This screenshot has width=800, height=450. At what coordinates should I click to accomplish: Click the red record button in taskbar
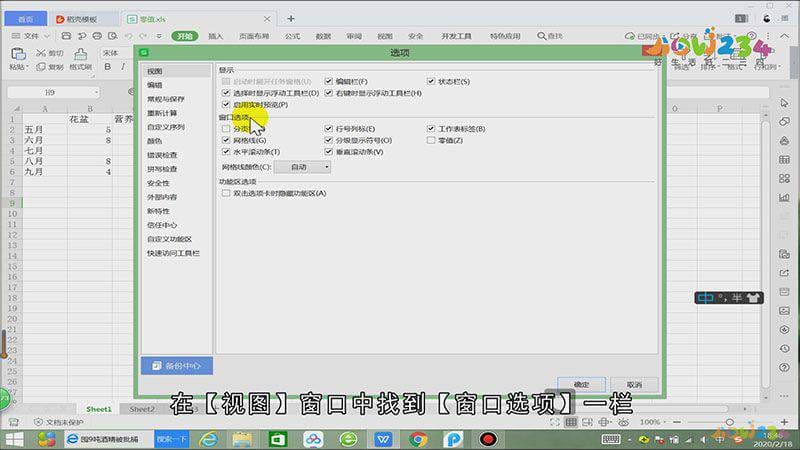(x=488, y=439)
